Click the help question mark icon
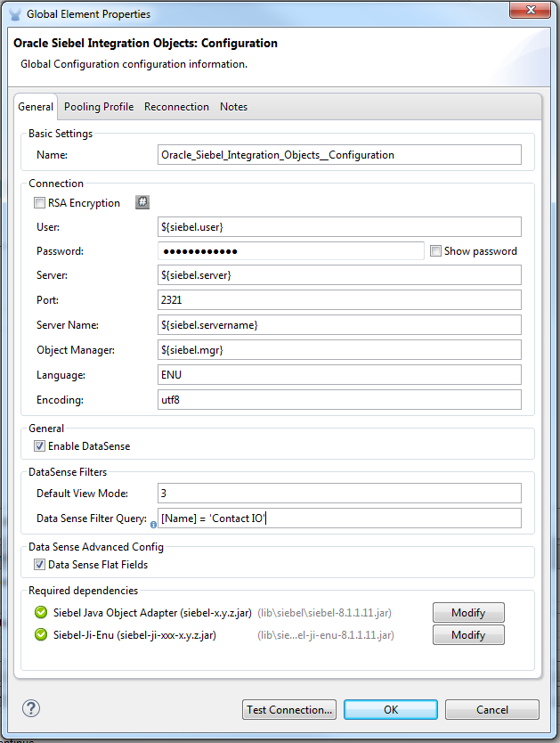The image size is (560, 743). [31, 708]
